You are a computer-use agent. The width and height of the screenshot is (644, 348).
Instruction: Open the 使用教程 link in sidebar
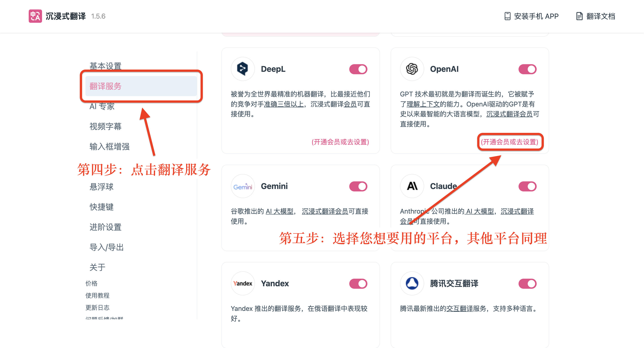coord(97,295)
